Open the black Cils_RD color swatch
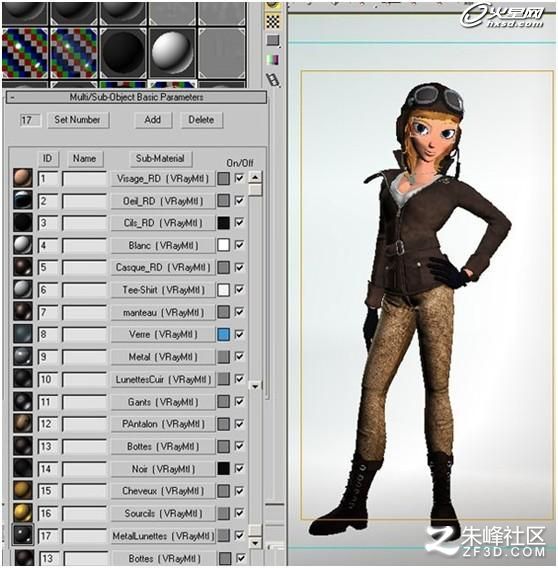Screen dimensions: 558x568 click(x=224, y=223)
